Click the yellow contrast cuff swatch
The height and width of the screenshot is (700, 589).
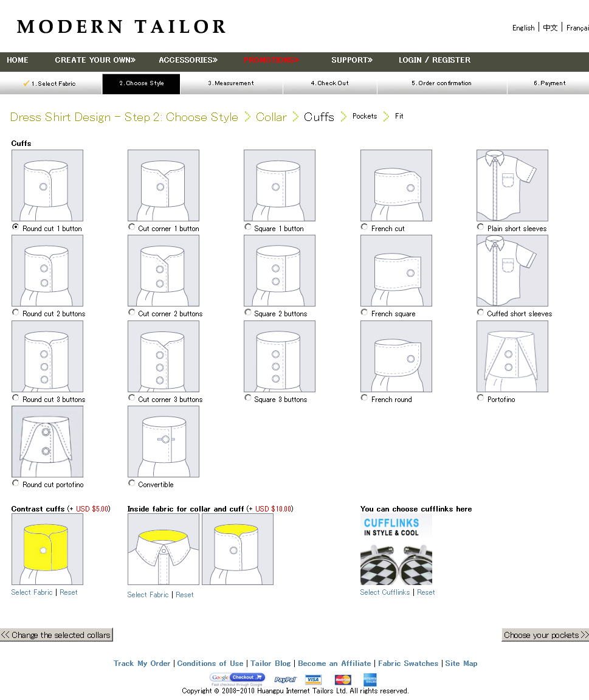point(47,549)
